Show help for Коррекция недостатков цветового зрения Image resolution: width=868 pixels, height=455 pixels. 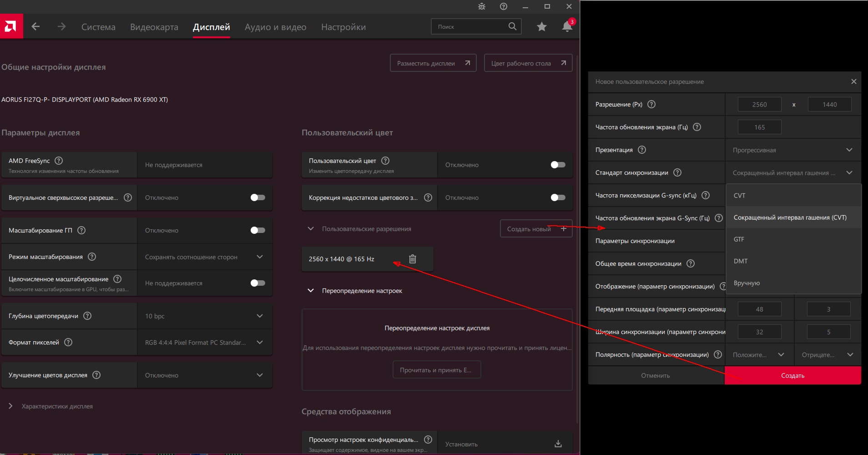coord(428,197)
